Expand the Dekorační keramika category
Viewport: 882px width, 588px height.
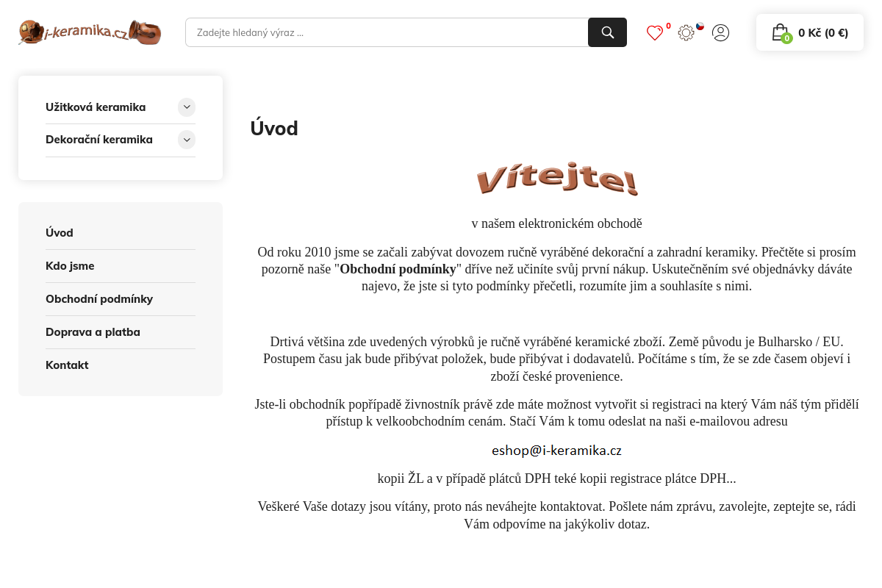187,140
